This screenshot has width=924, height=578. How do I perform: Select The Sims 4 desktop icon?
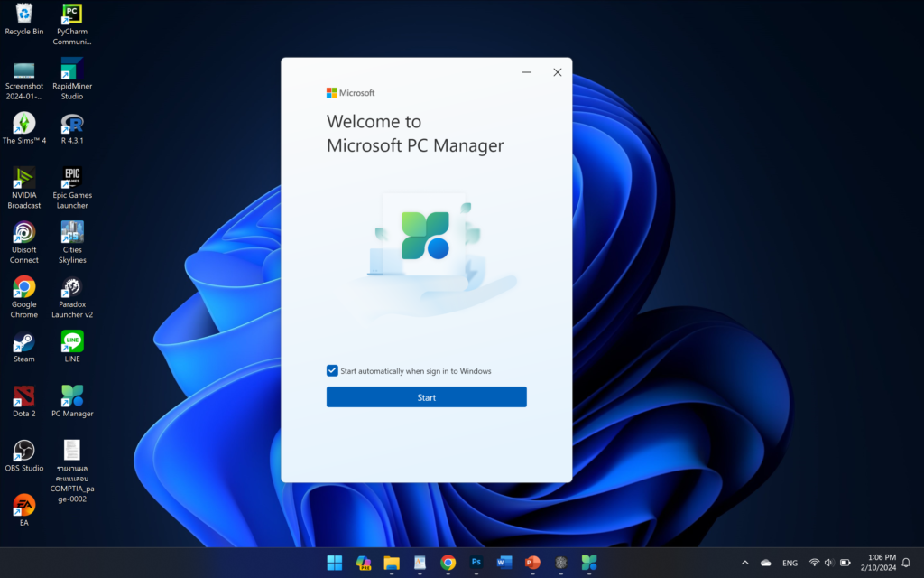[24, 128]
